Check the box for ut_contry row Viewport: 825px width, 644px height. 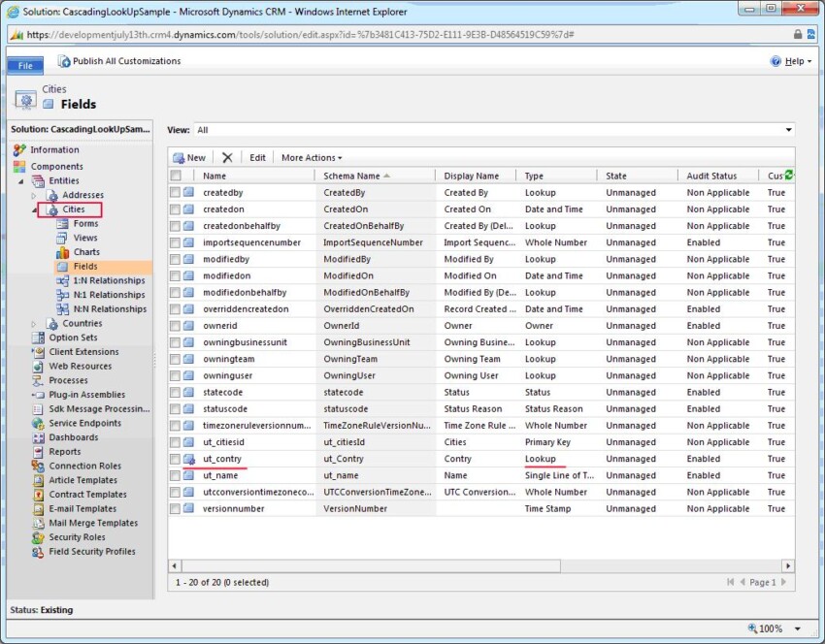[176, 459]
